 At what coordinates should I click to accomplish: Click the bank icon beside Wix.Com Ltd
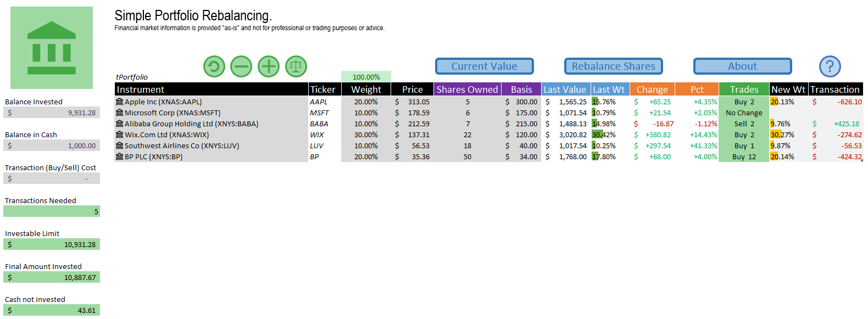pos(120,135)
